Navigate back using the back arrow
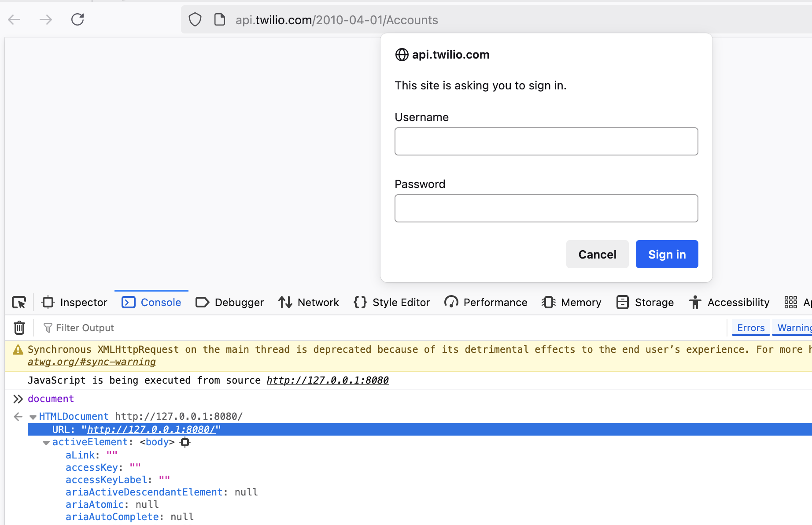Image resolution: width=812 pixels, height=525 pixels. click(x=14, y=19)
